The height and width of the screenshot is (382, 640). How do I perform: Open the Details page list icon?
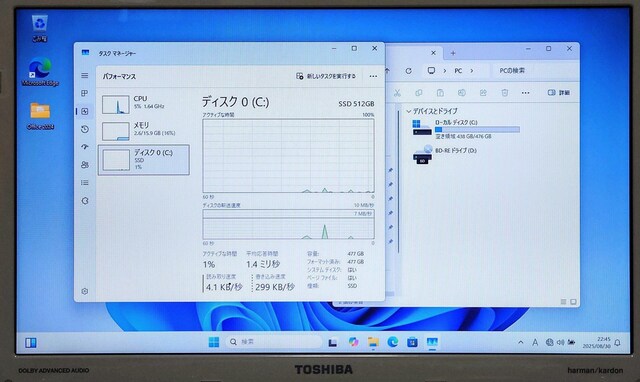84,182
